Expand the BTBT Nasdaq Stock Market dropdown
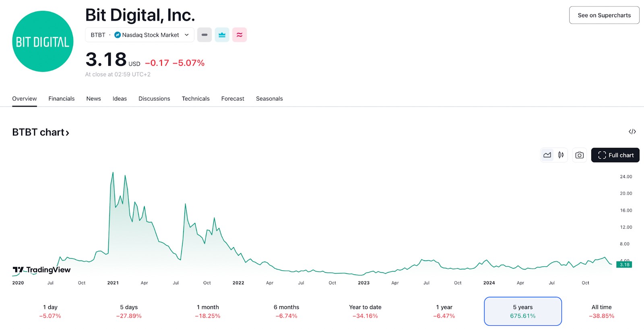The image size is (644, 329). tap(140, 35)
